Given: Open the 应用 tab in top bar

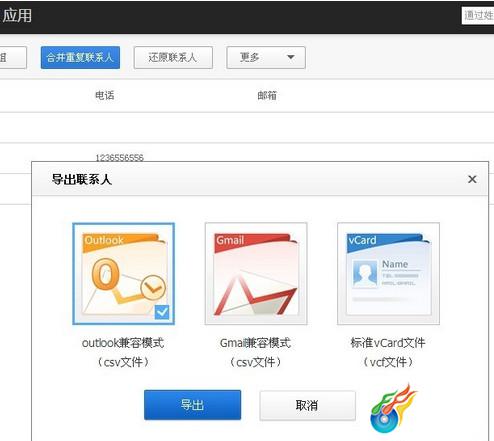Looking at the screenshot, I should coord(17,16).
